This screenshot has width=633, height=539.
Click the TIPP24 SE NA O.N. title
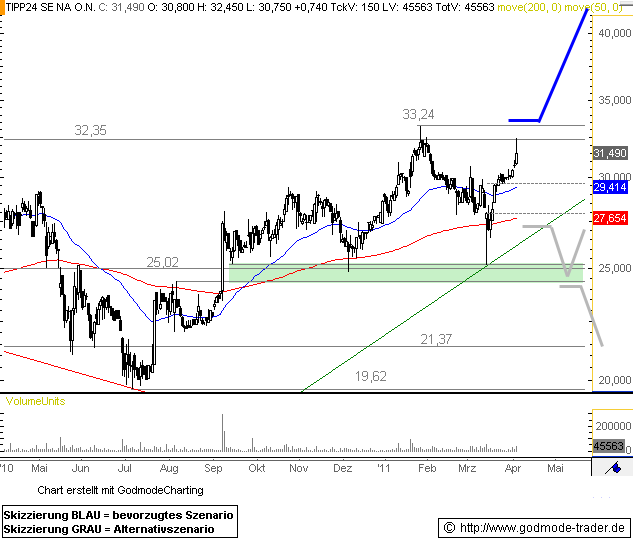[50, 7]
